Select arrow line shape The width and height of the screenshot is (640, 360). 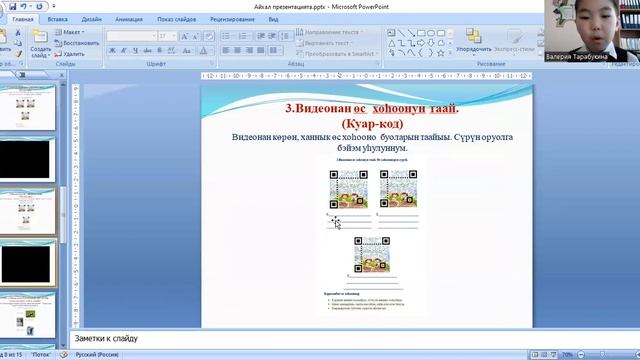[411, 33]
